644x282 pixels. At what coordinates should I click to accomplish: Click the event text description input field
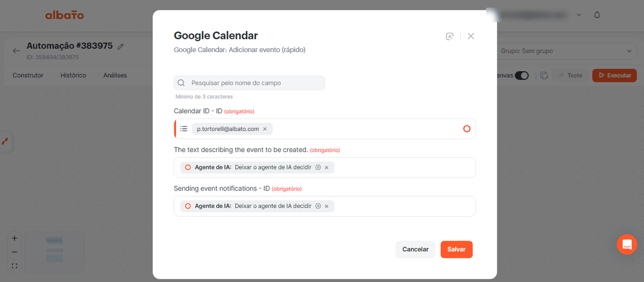(x=325, y=167)
